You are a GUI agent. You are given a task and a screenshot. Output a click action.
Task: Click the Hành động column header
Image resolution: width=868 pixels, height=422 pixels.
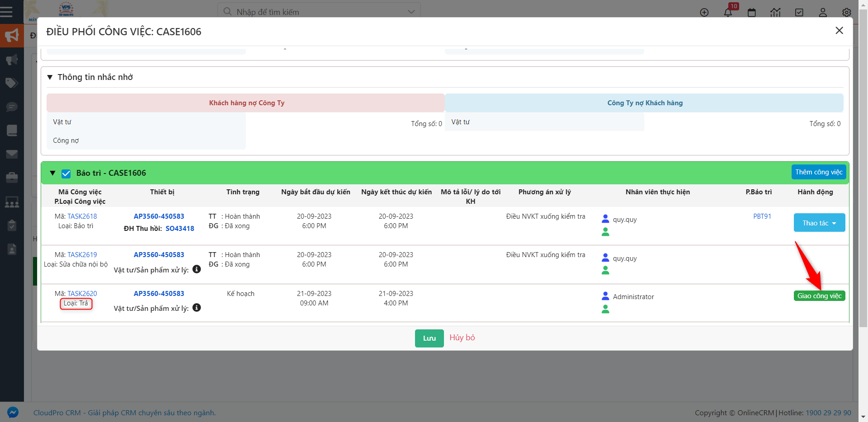coord(815,192)
